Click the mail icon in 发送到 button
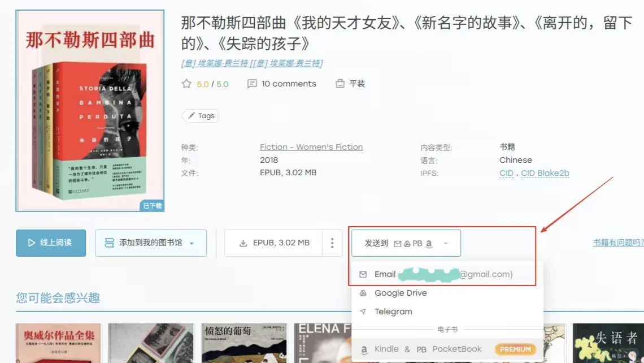The height and width of the screenshot is (363, 644). coord(398,244)
